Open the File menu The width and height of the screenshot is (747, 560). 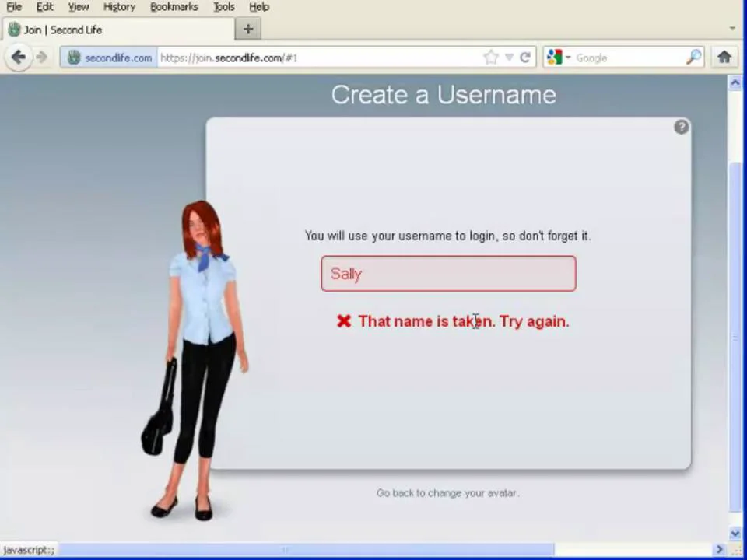click(14, 7)
